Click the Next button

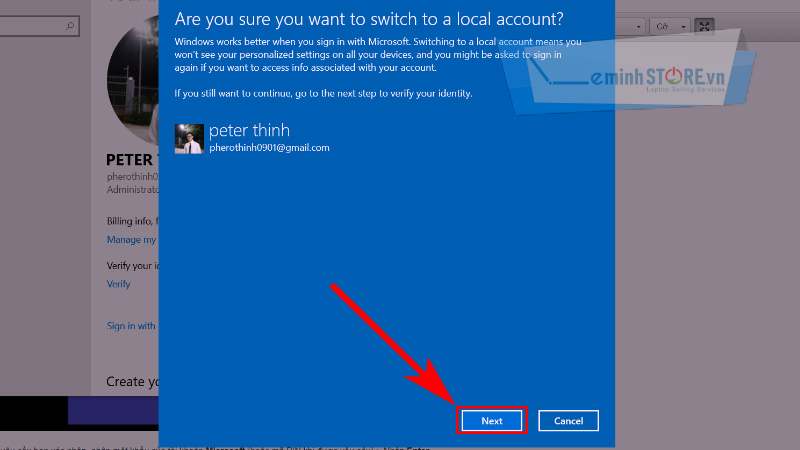point(491,421)
